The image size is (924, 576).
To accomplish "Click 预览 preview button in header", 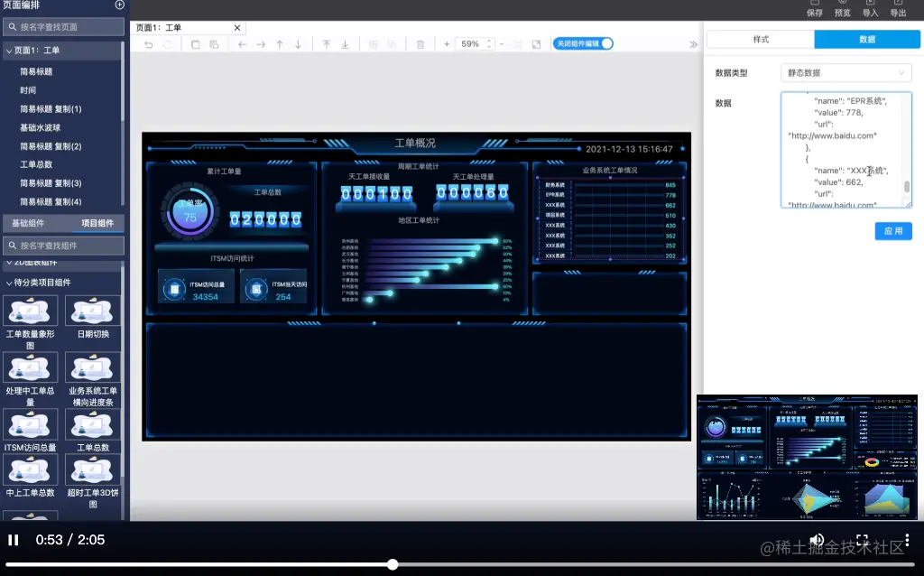I will pos(843,9).
